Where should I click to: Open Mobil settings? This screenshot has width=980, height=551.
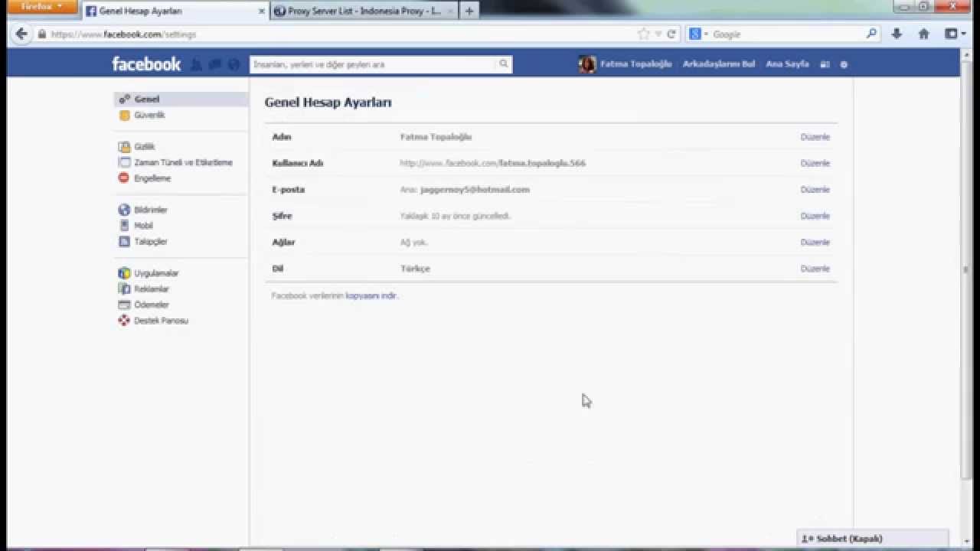(x=143, y=226)
